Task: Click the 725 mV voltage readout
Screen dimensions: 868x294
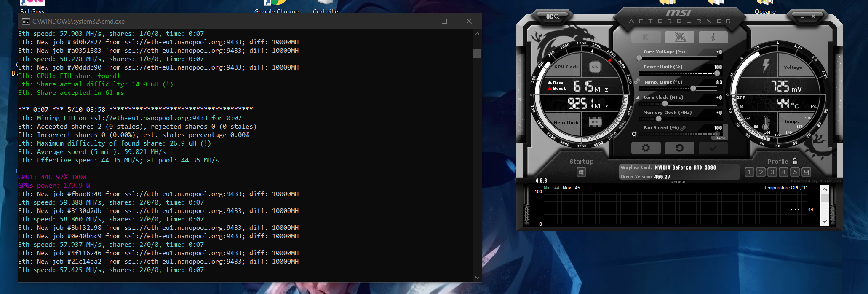Action: pyautogui.click(x=786, y=86)
